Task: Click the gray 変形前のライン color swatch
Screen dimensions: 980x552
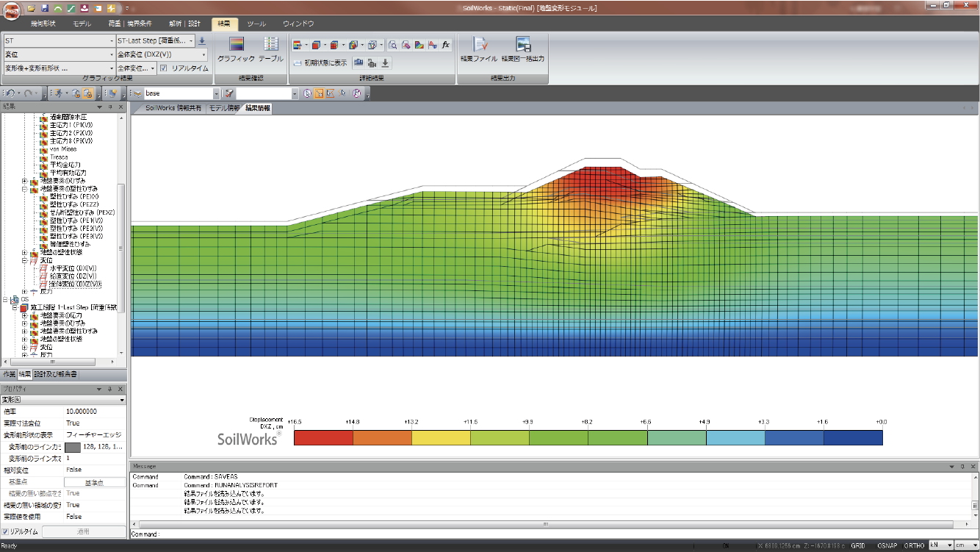Action: [x=73, y=446]
